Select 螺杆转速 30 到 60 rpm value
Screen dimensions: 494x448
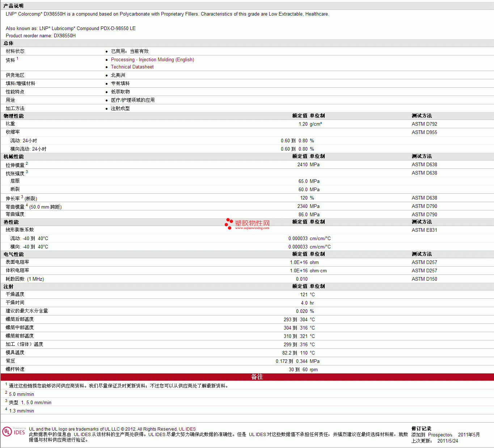pyautogui.click(x=303, y=369)
